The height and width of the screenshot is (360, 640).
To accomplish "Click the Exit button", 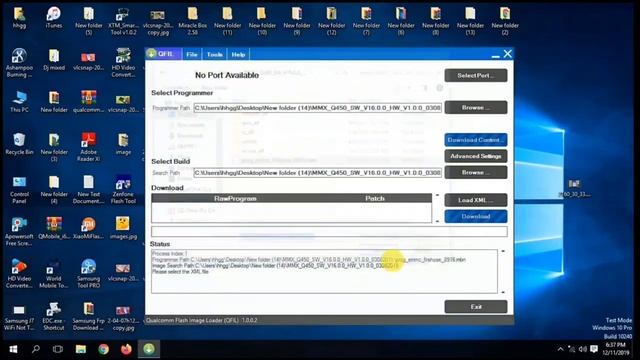I will (476, 307).
